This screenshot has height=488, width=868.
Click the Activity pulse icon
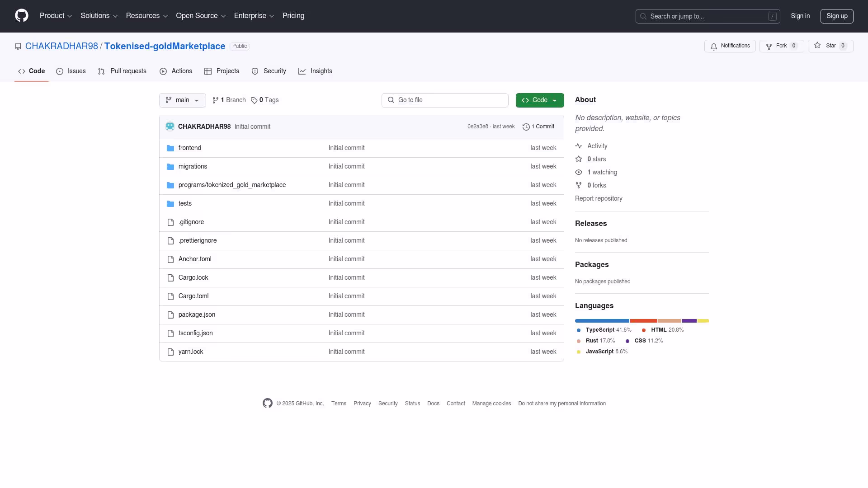click(579, 146)
